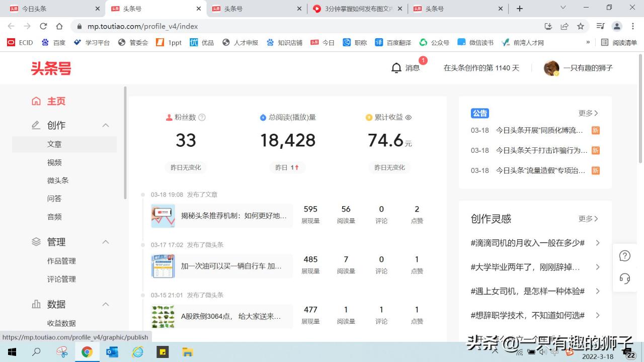Click the Windows Start button
The image size is (644, 362).
(x=12, y=352)
